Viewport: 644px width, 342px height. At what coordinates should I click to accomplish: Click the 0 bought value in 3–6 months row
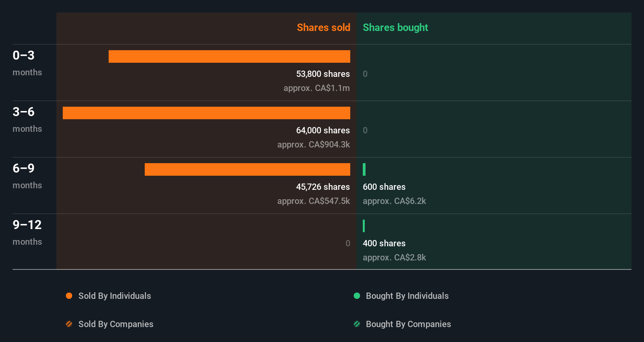tap(365, 131)
